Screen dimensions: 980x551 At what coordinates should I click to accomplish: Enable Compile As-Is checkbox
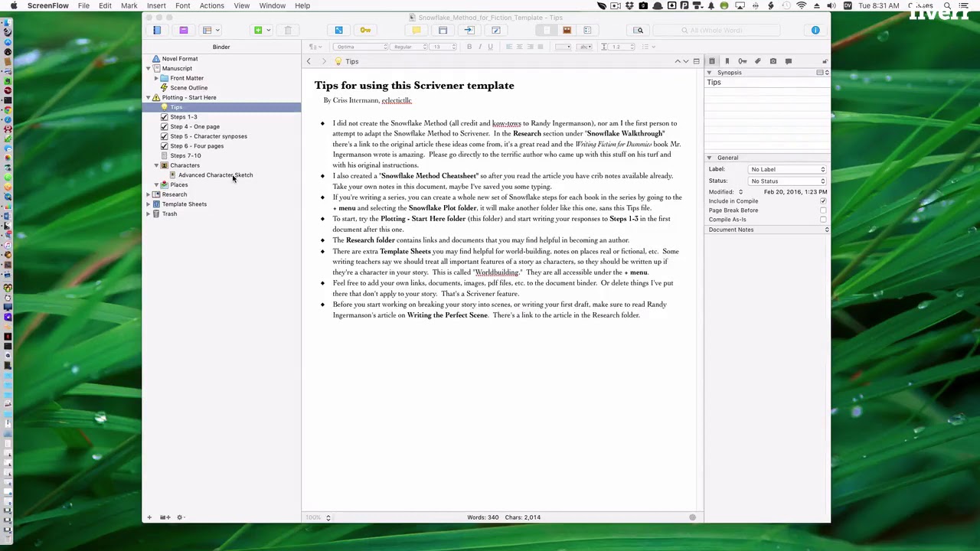pyautogui.click(x=823, y=220)
